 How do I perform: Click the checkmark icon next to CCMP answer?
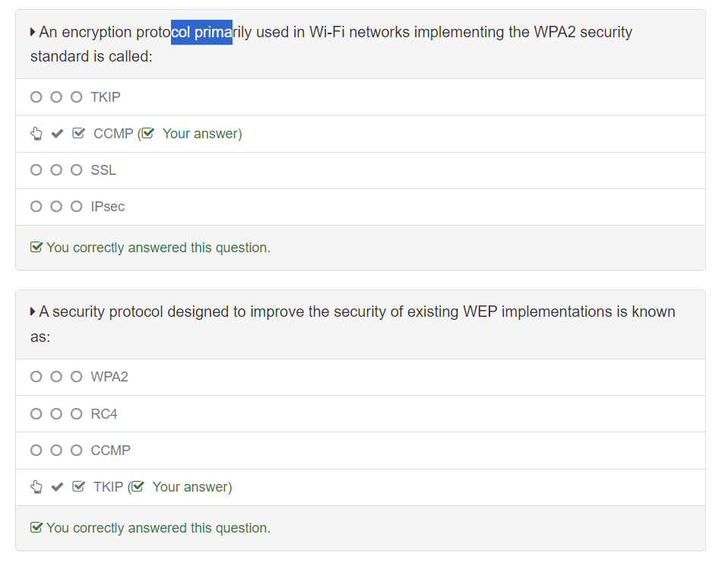coord(57,134)
